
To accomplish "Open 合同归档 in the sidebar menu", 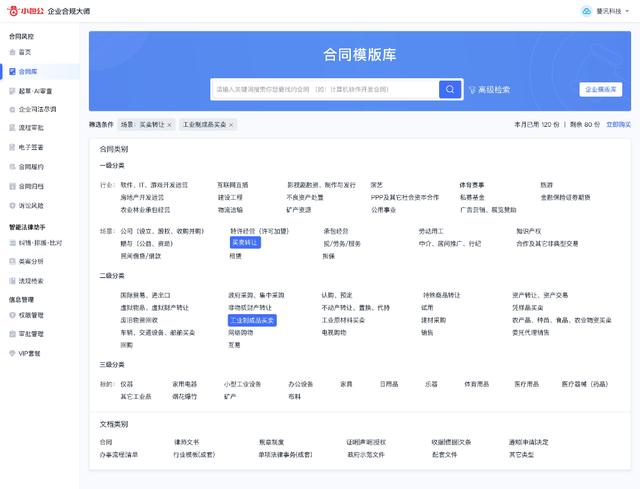I will (31, 186).
